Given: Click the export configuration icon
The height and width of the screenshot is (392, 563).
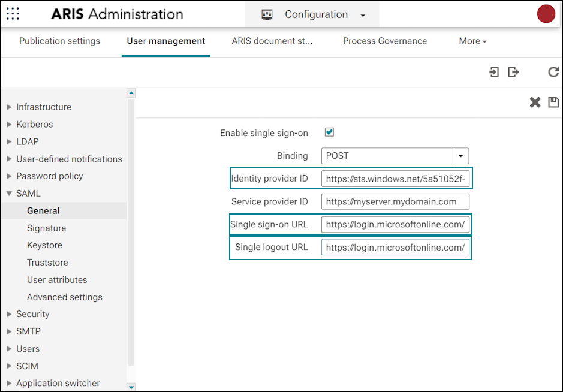Looking at the screenshot, I should 513,72.
